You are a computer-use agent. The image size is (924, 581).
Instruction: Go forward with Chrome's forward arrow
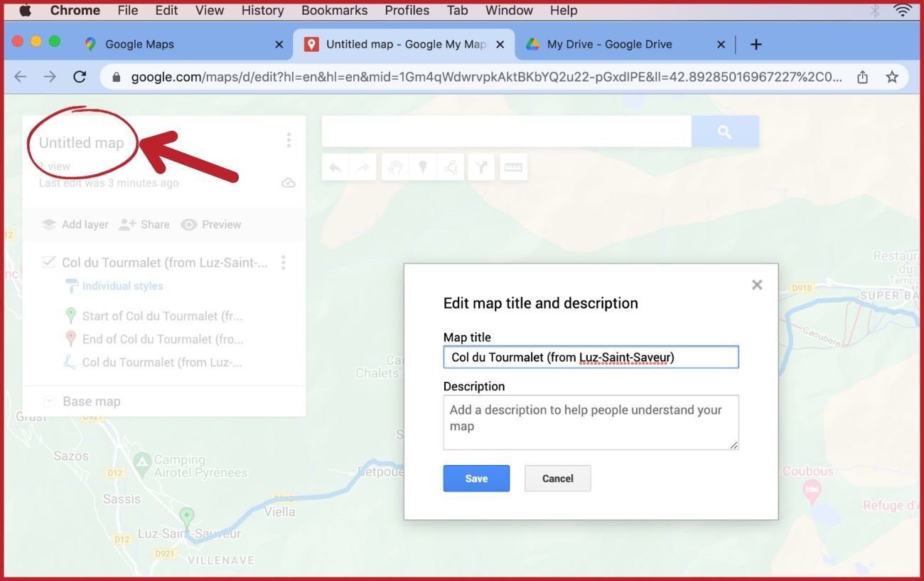click(x=50, y=77)
